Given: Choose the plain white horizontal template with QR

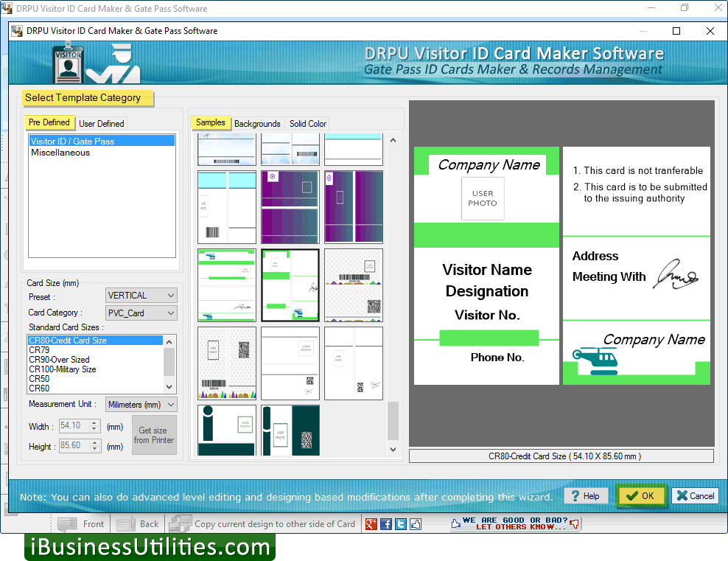Looking at the screenshot, I should coord(290,363).
